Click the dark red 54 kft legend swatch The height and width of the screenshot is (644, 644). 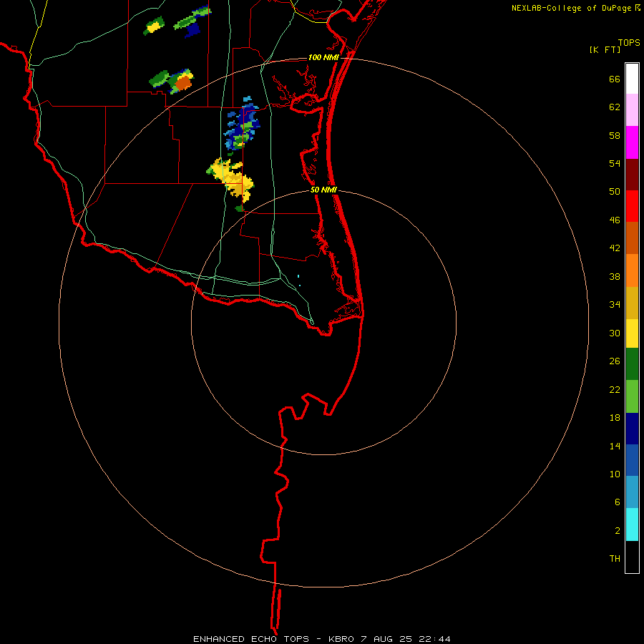(x=632, y=174)
